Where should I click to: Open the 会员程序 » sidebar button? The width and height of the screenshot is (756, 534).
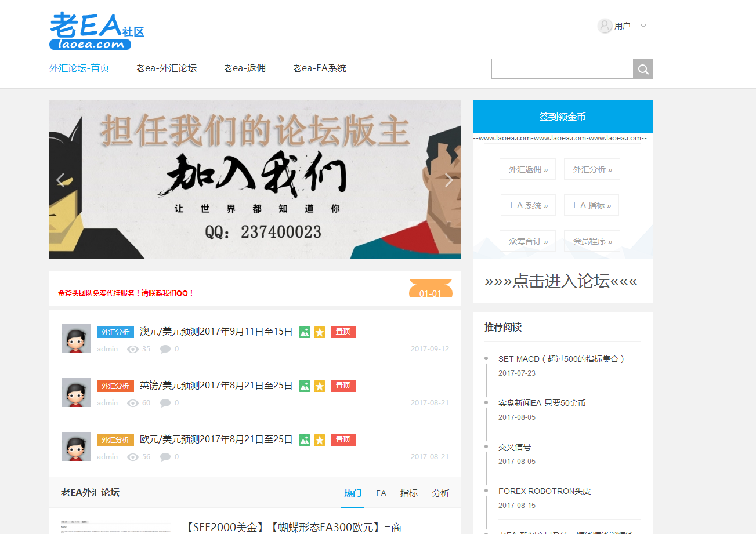click(592, 241)
